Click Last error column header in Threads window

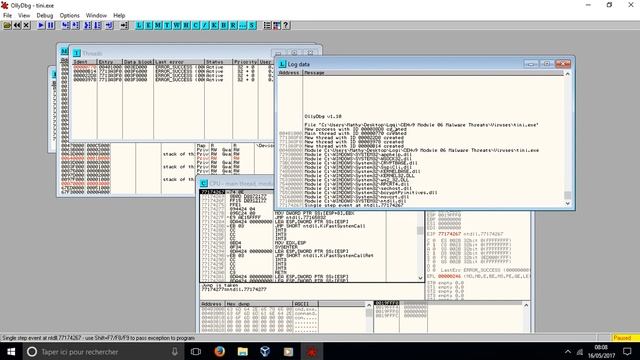[179, 62]
